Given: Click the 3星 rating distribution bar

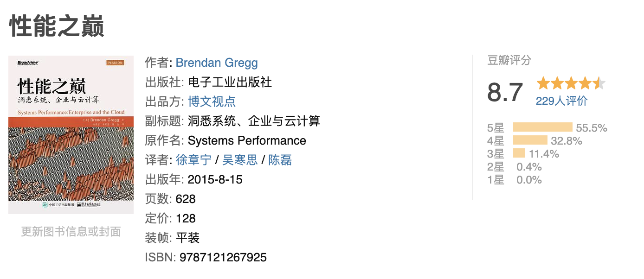Looking at the screenshot, I should pos(519,153).
